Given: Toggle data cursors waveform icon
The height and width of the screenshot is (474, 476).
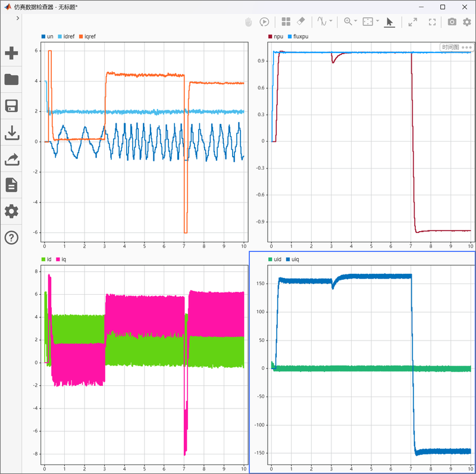Looking at the screenshot, I should [322, 21].
